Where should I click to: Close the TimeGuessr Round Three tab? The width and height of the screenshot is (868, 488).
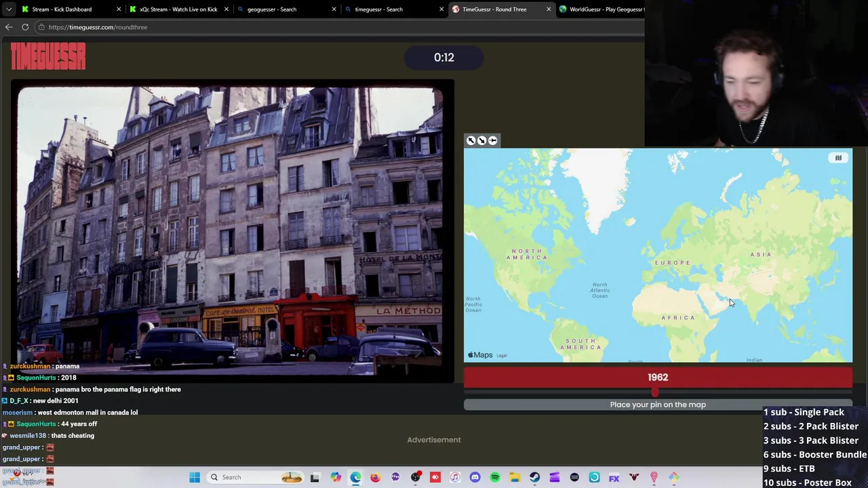pyautogui.click(x=549, y=9)
